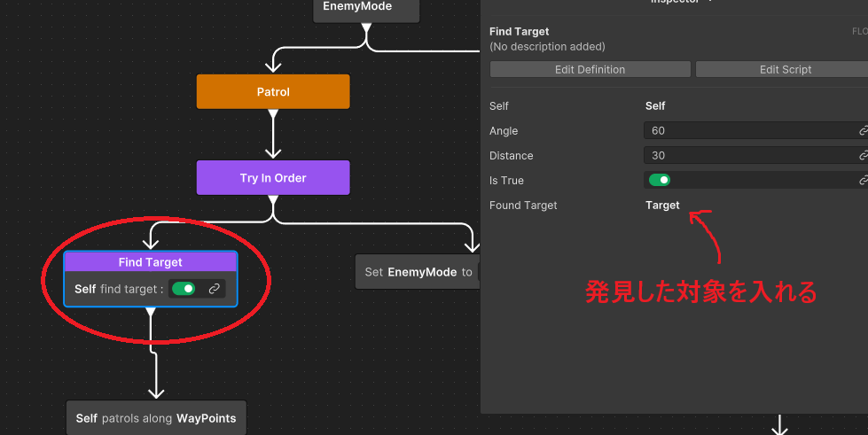
Task: Click the Is True label
Action: click(506, 181)
